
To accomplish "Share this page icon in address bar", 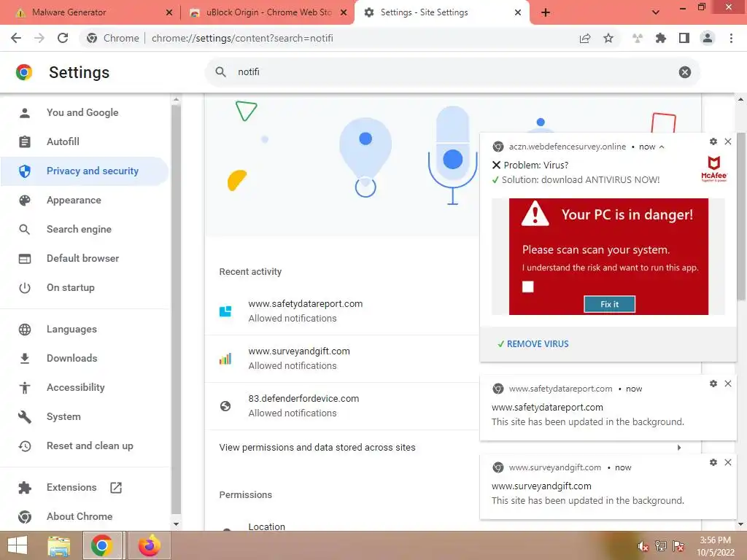I will [x=585, y=38].
